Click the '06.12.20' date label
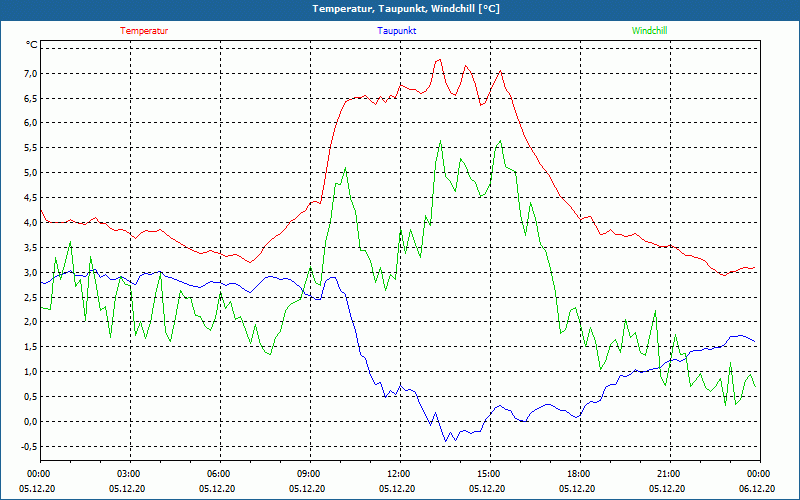Viewport: 800px width, 500px height. [757, 488]
